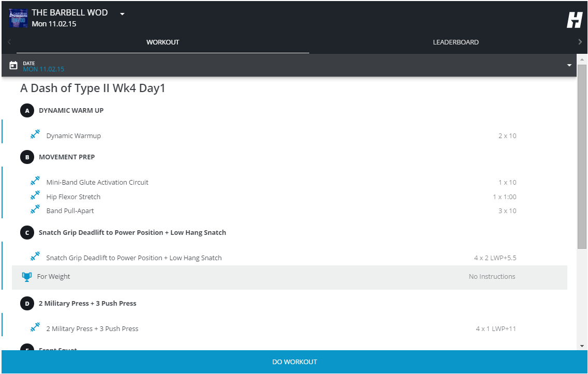Viewport: 588px width, 374px height.
Task: Click the header date Mon 11.02.15
Action: [54, 24]
